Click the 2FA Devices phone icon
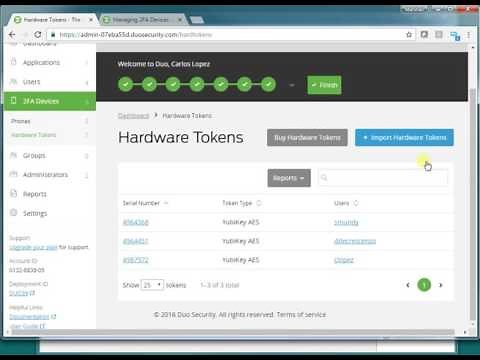This screenshot has width=480, height=360. click(14, 101)
